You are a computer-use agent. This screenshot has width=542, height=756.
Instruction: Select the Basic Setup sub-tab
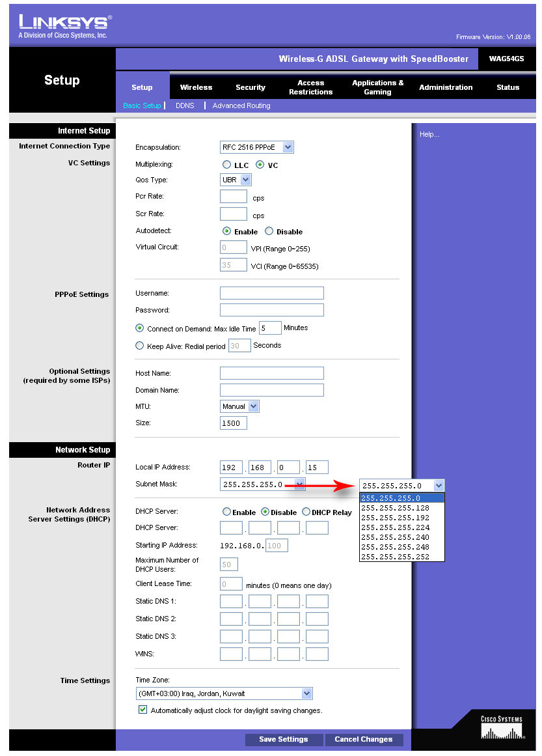pyautogui.click(x=142, y=105)
